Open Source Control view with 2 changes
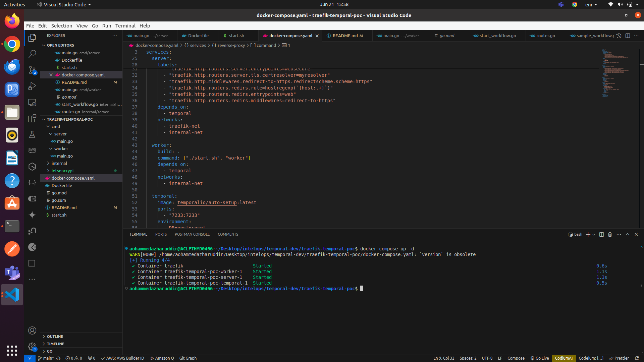The height and width of the screenshot is (362, 644). pyautogui.click(x=32, y=70)
